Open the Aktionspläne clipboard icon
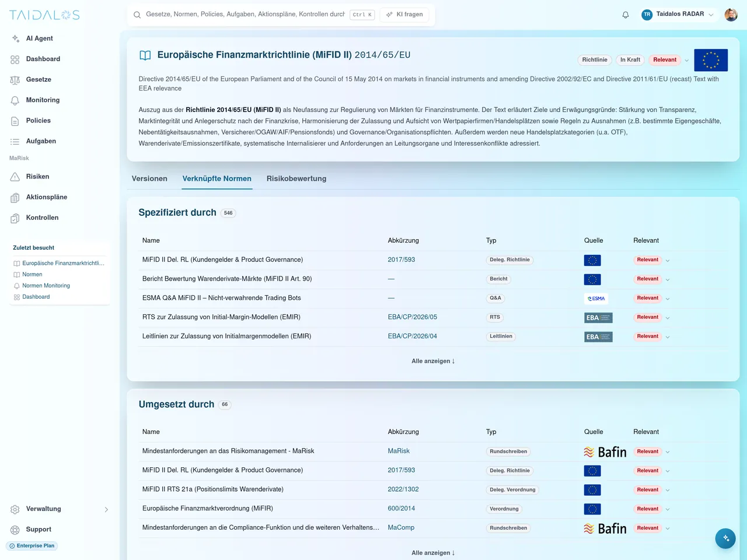This screenshot has height=560, width=747. click(15, 197)
